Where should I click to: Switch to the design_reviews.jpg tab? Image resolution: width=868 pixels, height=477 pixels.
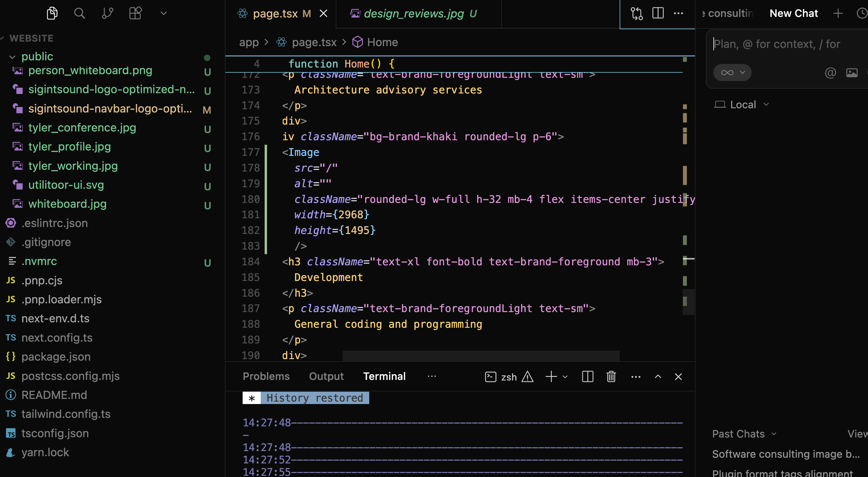click(413, 14)
